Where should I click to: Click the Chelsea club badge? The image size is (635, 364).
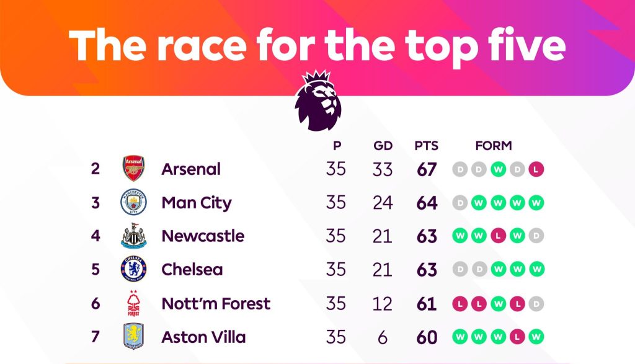[133, 270]
